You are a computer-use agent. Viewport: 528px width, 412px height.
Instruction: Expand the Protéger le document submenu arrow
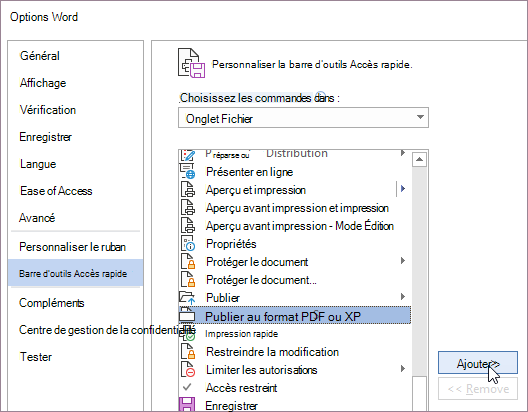pyautogui.click(x=403, y=261)
